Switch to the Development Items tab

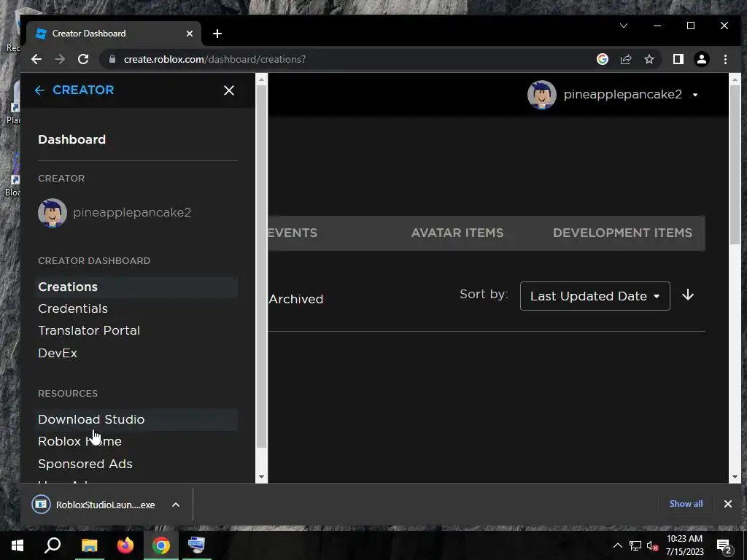click(622, 233)
